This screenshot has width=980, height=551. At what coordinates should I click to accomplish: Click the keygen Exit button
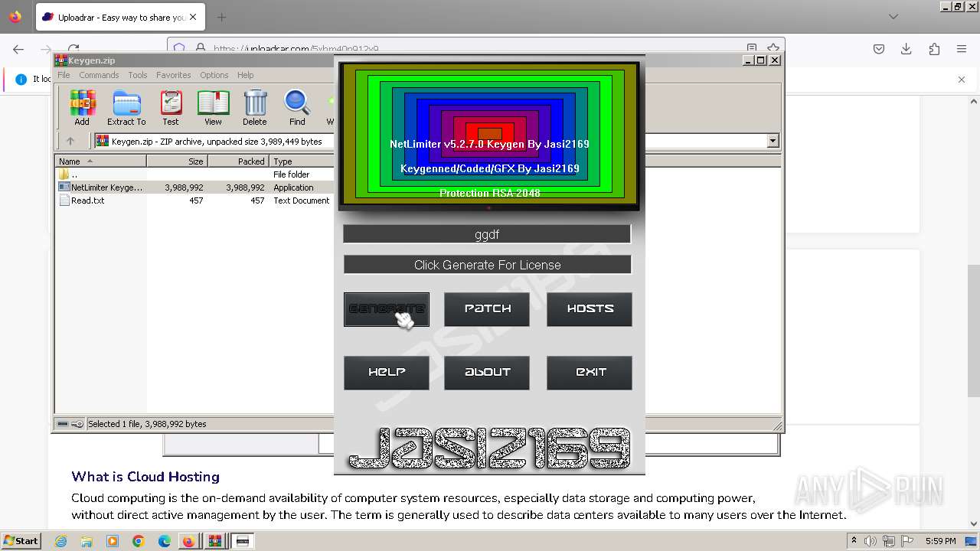(x=590, y=373)
